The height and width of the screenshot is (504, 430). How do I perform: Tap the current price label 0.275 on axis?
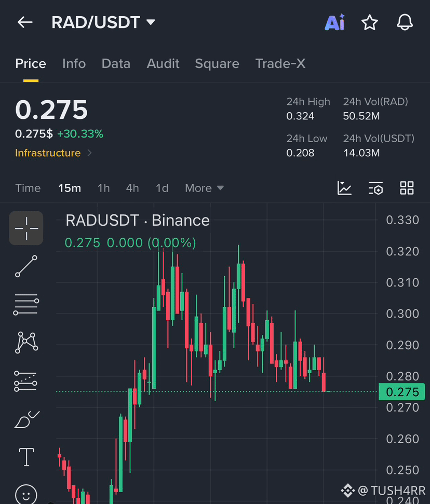coord(402,392)
